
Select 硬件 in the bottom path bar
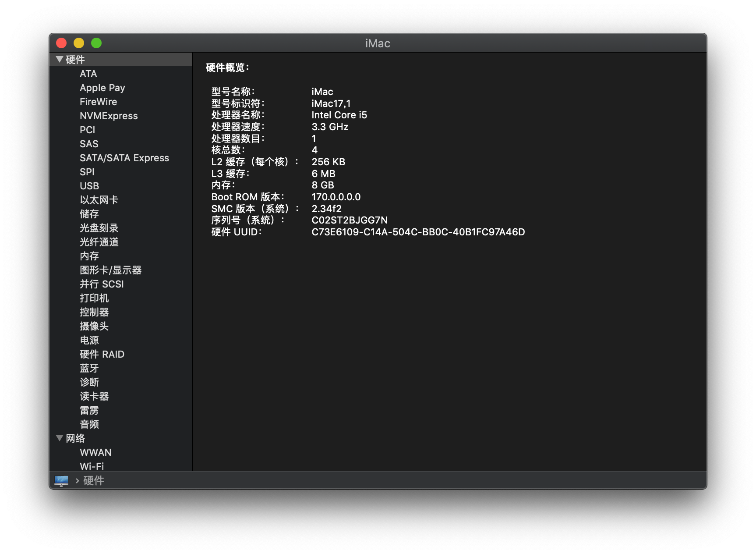click(94, 481)
